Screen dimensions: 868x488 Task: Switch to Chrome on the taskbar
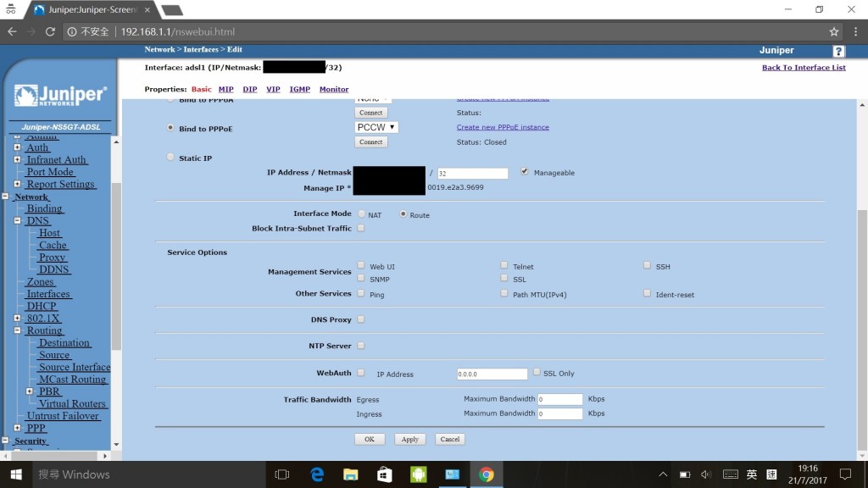click(x=486, y=474)
